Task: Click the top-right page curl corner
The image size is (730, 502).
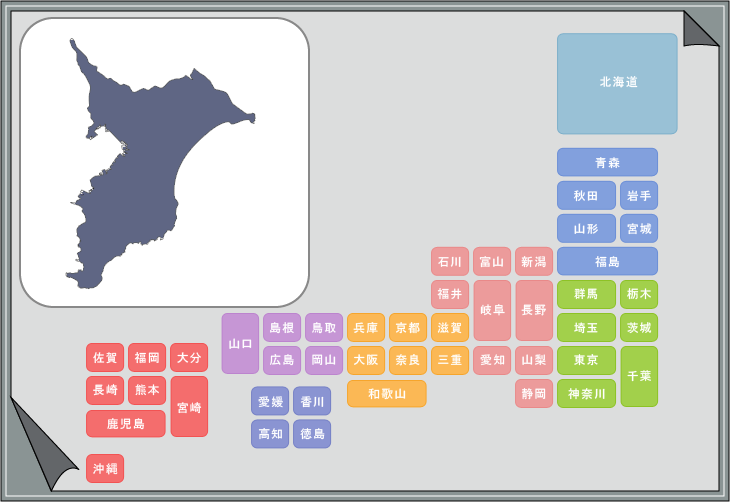Action: tap(699, 30)
